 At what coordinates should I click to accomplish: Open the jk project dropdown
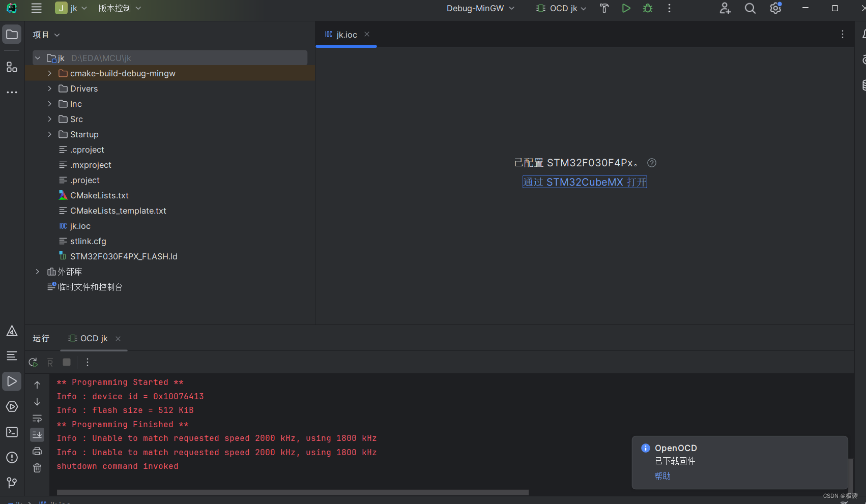tap(71, 8)
